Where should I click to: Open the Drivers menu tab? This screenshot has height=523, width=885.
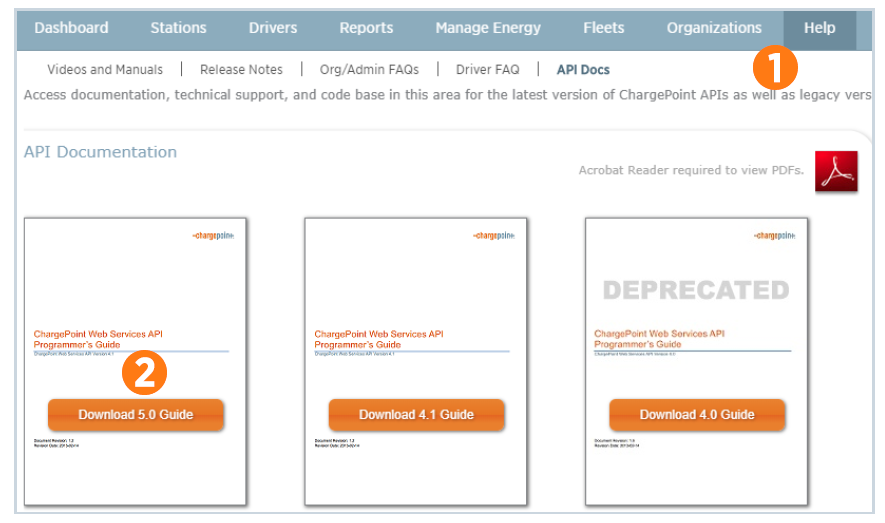(273, 28)
